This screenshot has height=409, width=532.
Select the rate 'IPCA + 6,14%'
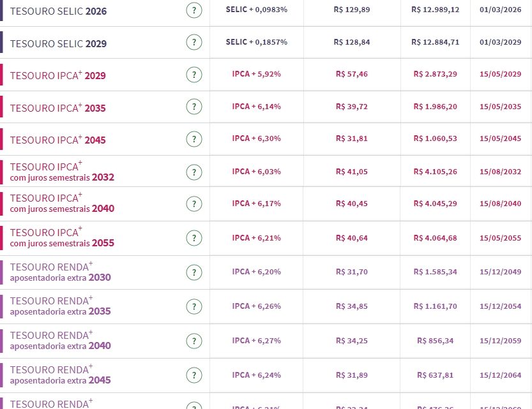257,107
